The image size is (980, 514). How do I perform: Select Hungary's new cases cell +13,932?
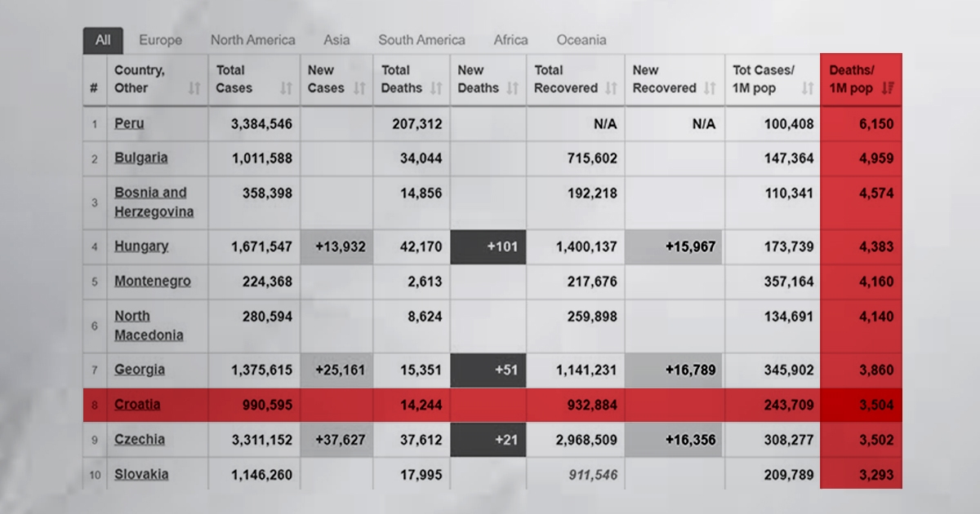[x=336, y=246]
